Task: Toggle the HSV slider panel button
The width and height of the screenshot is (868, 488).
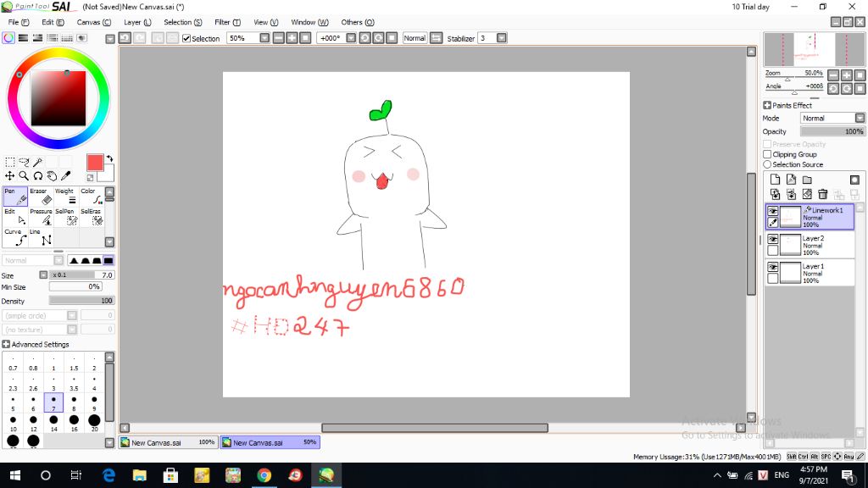Action: [37, 38]
